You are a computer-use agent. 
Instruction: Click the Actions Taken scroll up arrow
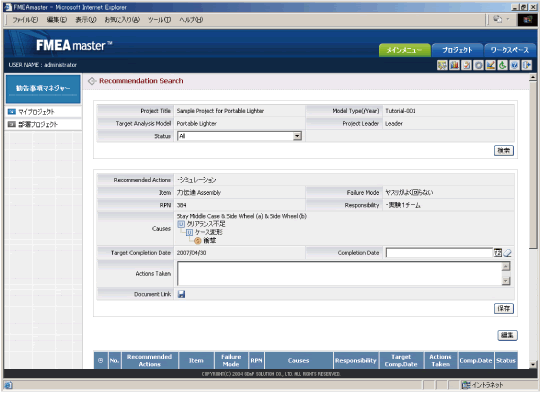coord(506,266)
